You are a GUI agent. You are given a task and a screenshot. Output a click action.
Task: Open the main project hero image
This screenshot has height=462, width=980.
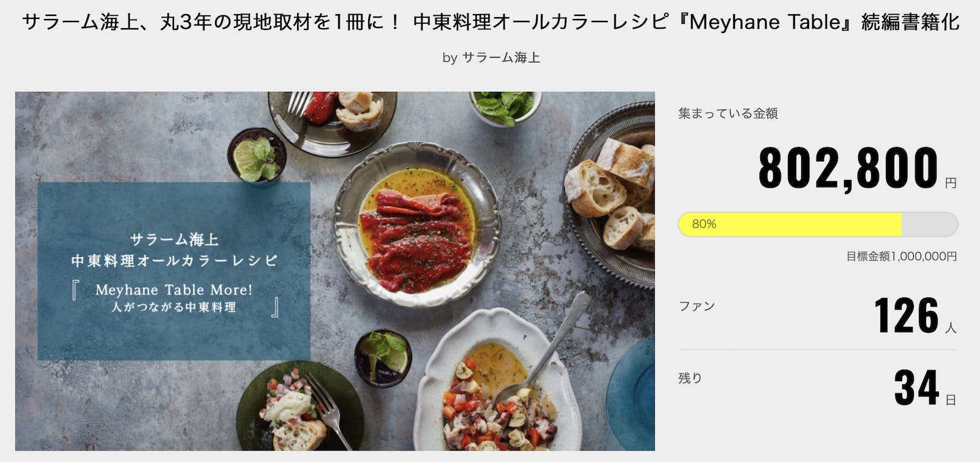click(335, 271)
